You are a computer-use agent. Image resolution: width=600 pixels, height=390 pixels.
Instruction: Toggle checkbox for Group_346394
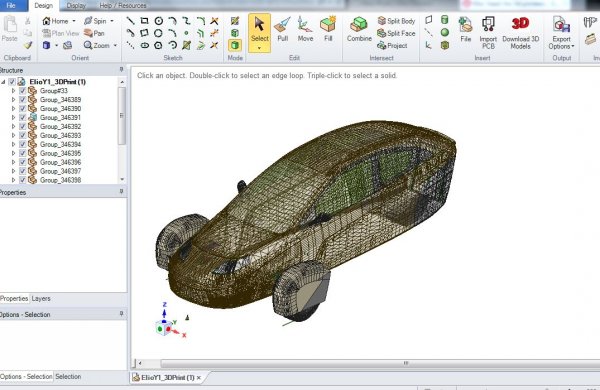[23, 144]
